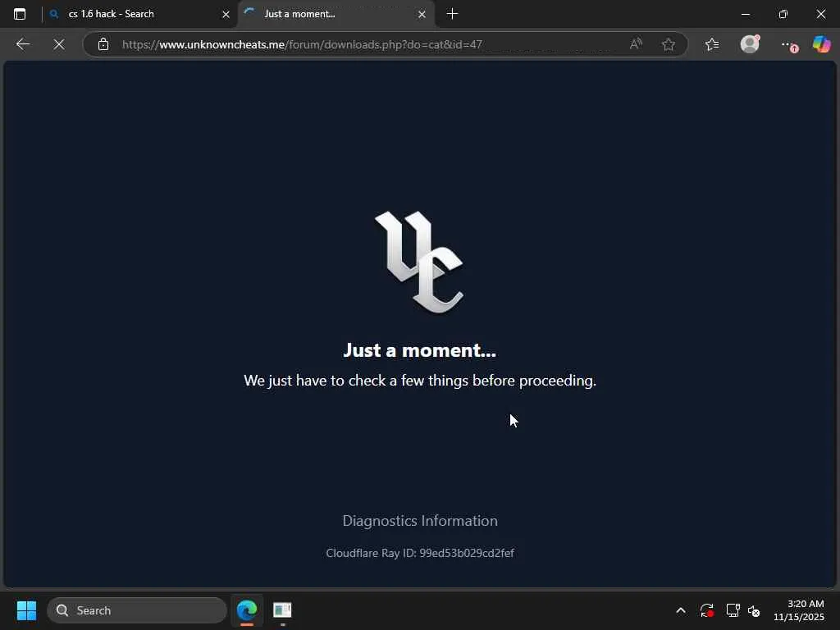Image resolution: width=840 pixels, height=630 pixels.
Task: Show hidden system tray icons
Action: click(x=680, y=610)
